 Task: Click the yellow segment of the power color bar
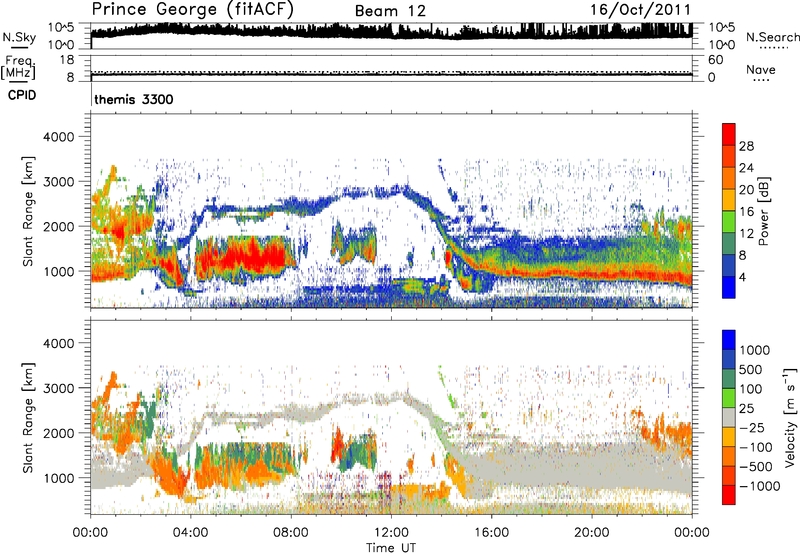coord(729,200)
